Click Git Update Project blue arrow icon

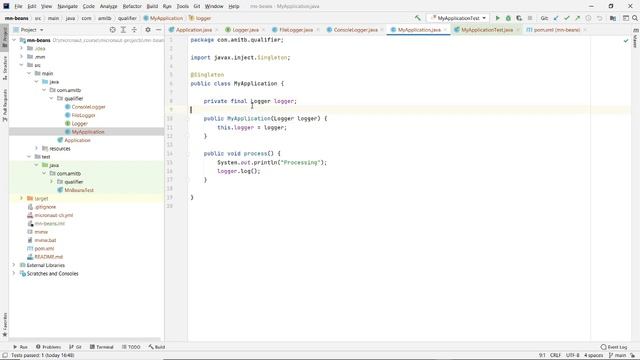(556, 18)
